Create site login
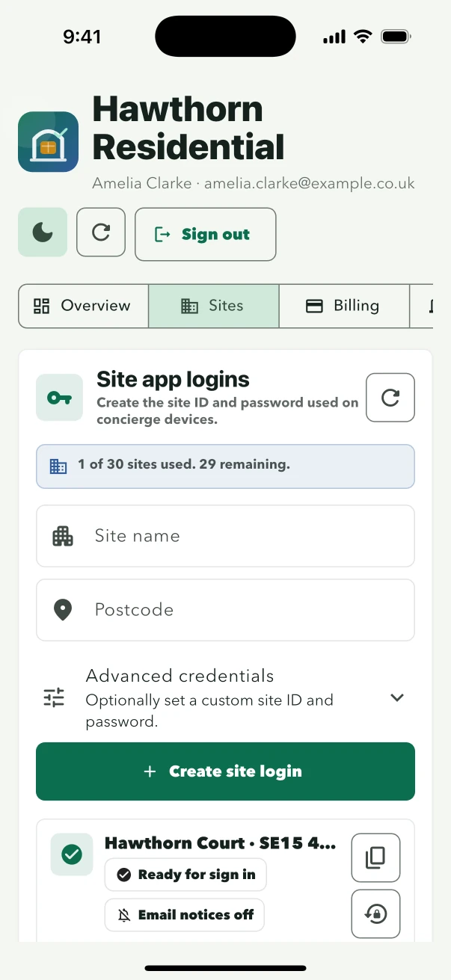The image size is (451, 980). coord(225,771)
